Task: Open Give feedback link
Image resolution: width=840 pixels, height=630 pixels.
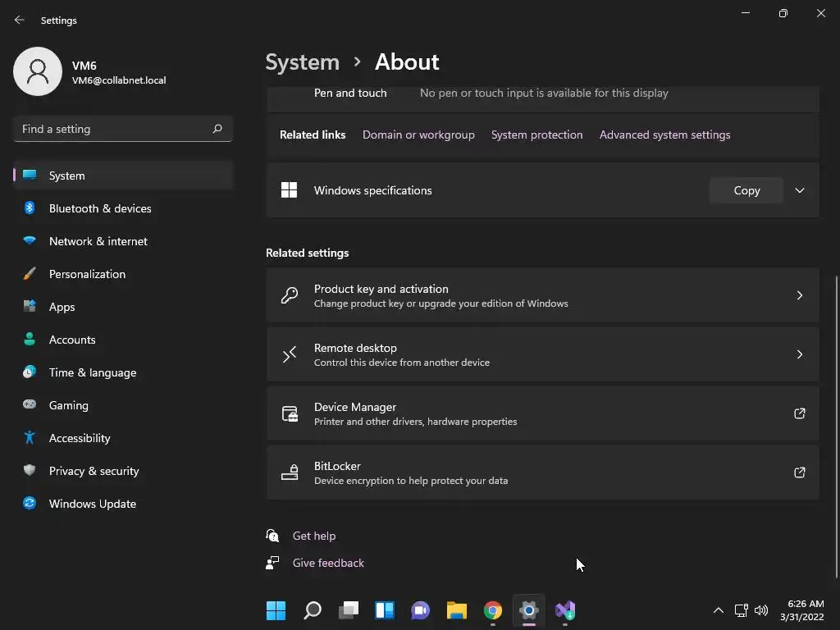Action: [x=328, y=563]
